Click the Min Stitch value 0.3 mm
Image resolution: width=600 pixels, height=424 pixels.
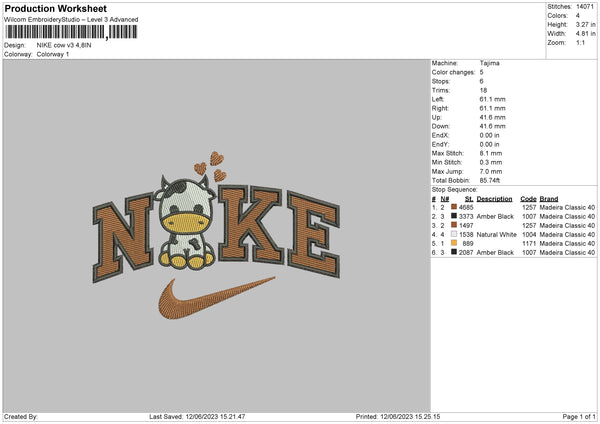(491, 162)
